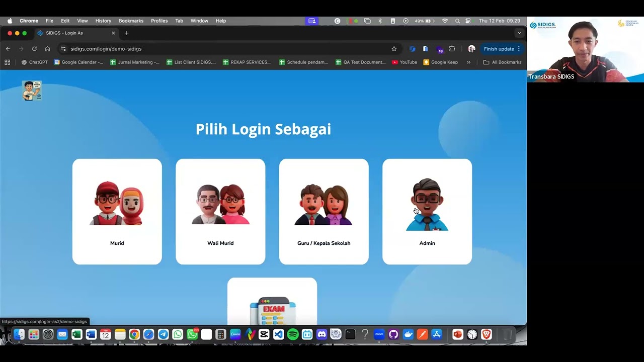This screenshot has height=362, width=644.
Task: Open the Window menu
Action: click(x=199, y=21)
